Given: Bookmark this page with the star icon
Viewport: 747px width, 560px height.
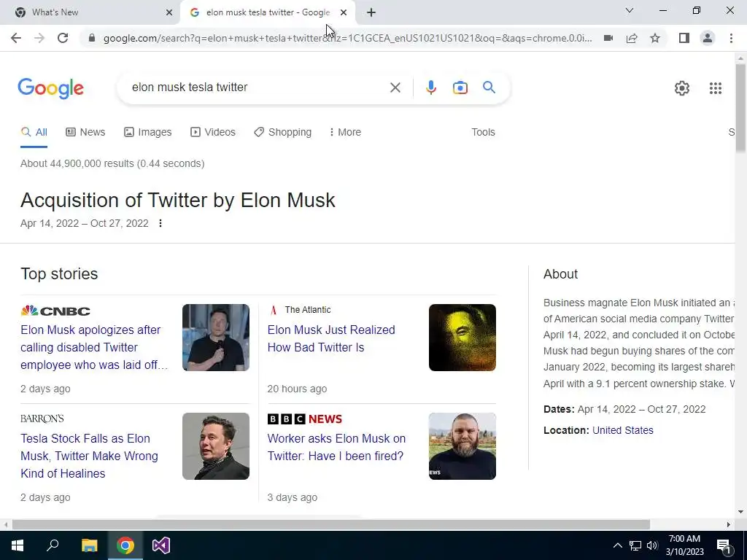Looking at the screenshot, I should click(655, 38).
